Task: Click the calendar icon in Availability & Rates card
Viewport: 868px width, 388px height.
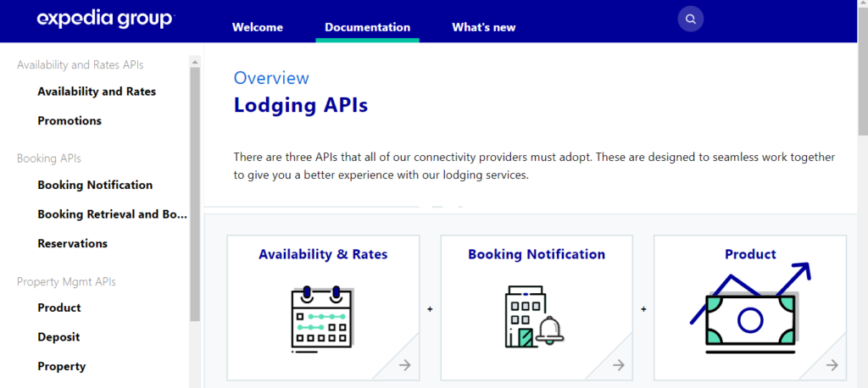Action: click(x=321, y=317)
